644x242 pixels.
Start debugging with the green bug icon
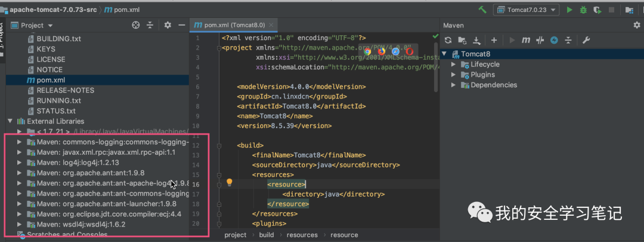pyautogui.click(x=583, y=10)
